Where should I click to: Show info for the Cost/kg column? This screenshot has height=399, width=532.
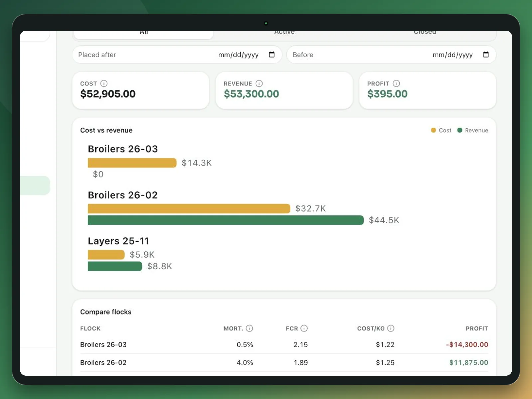[x=391, y=328]
